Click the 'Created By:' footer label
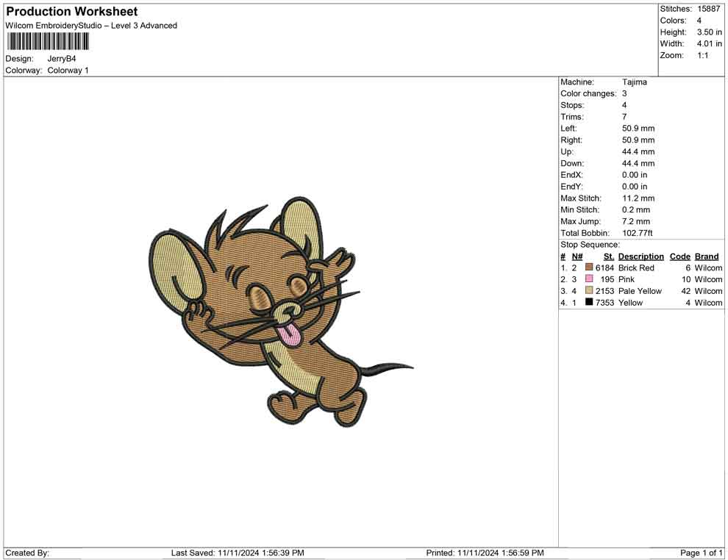Viewport: 728px width, 560px height. [27, 553]
